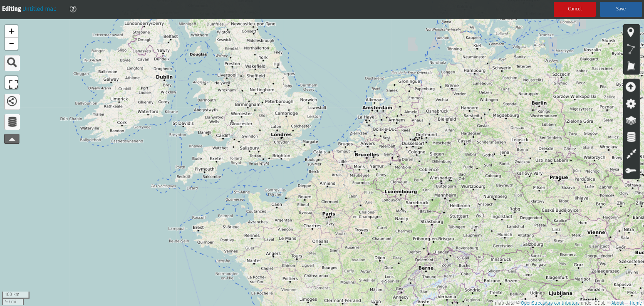Click the Dijon label on map
The image size is (644, 306).
[x=380, y=258]
